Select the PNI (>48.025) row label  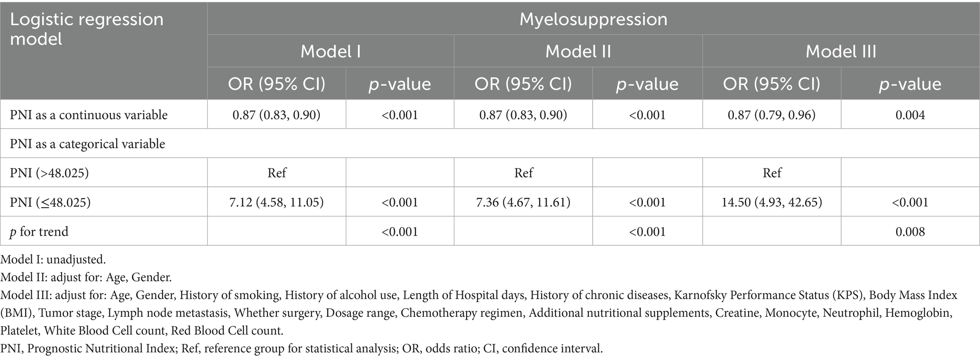(x=49, y=173)
